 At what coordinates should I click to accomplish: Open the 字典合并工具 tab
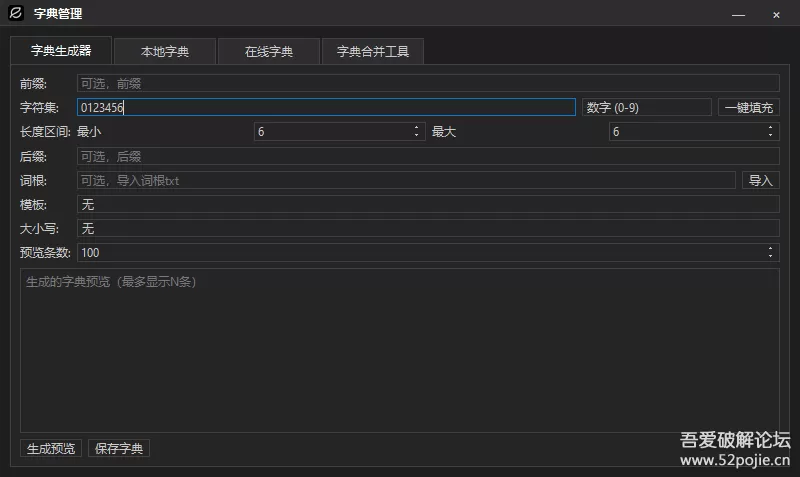(x=372, y=52)
